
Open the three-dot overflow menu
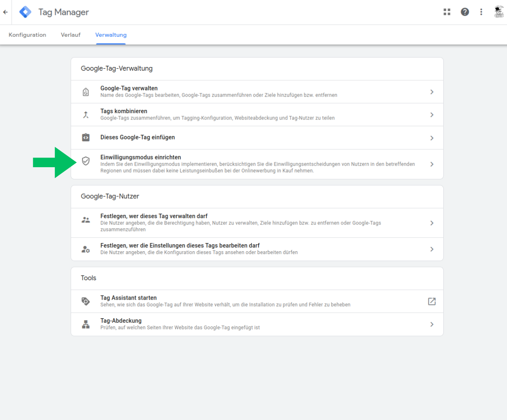(481, 12)
